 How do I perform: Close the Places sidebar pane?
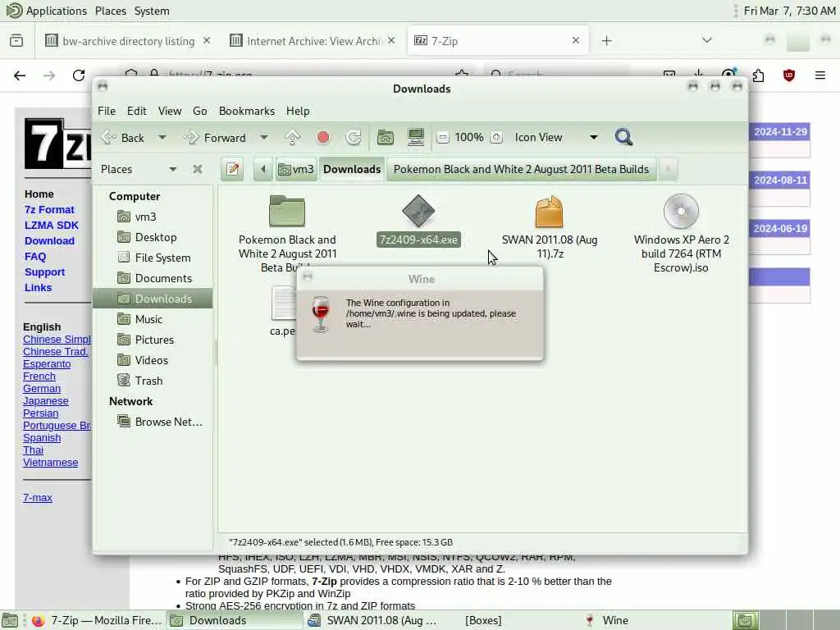[x=198, y=169]
